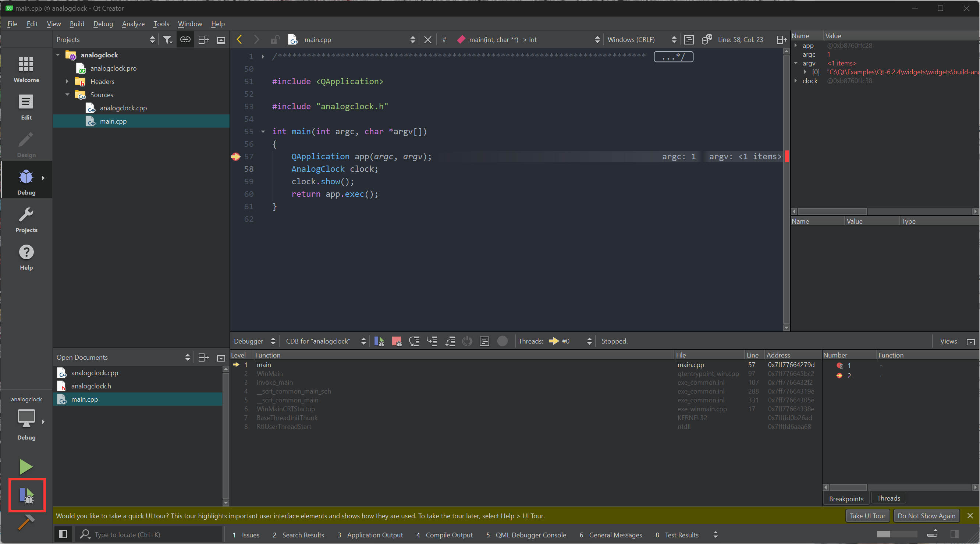Open the CDB for "analogclock" dropdown
This screenshot has height=544, width=980.
(325, 341)
